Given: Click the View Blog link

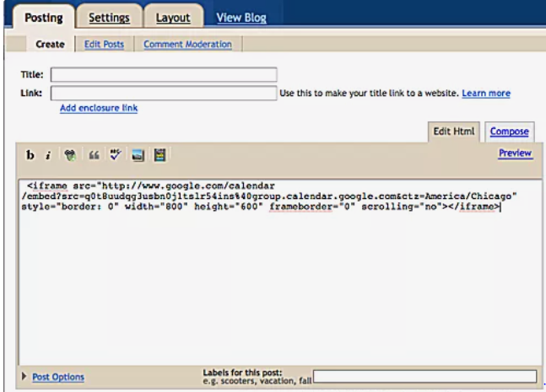Looking at the screenshot, I should (241, 17).
